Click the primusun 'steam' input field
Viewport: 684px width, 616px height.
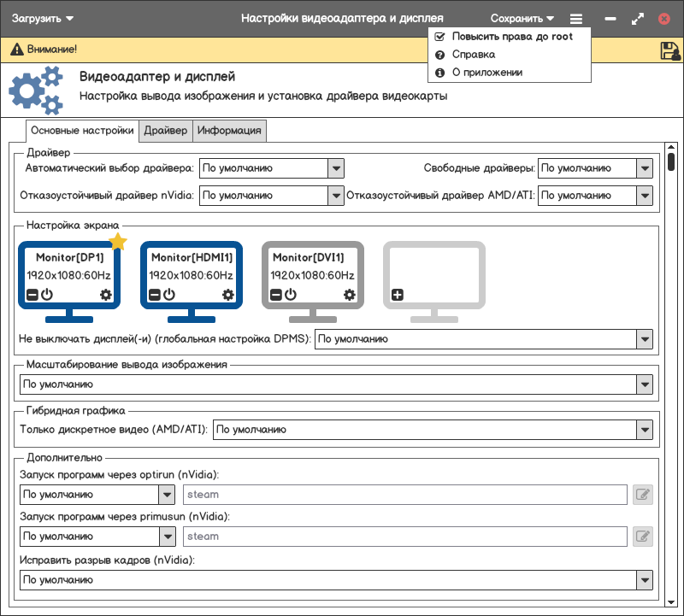click(405, 537)
